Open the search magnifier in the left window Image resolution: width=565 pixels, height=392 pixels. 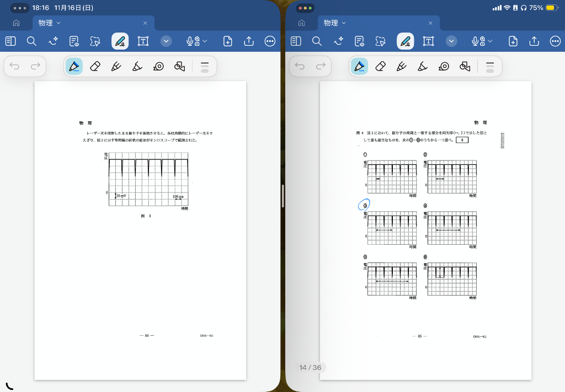[31, 41]
